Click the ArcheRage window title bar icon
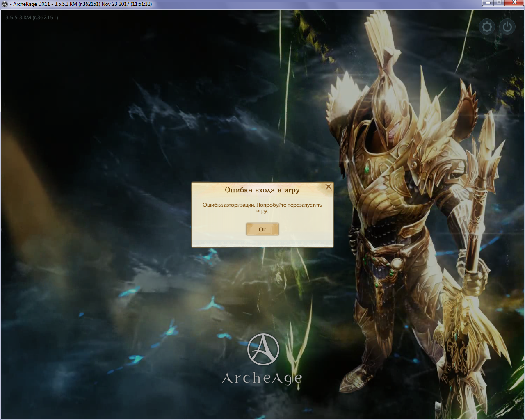The width and height of the screenshot is (525, 420). pyautogui.click(x=5, y=4)
